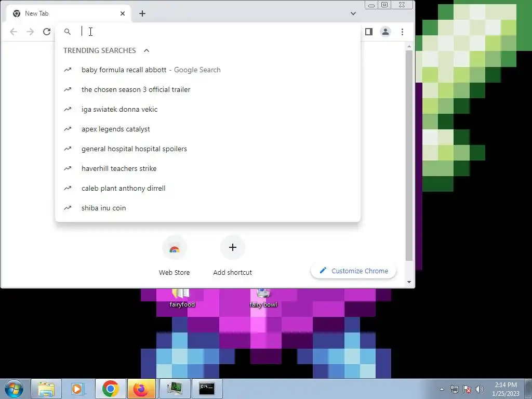This screenshot has width=532, height=399.
Task: Select apex legends catalyst suggestion
Action: point(208,129)
